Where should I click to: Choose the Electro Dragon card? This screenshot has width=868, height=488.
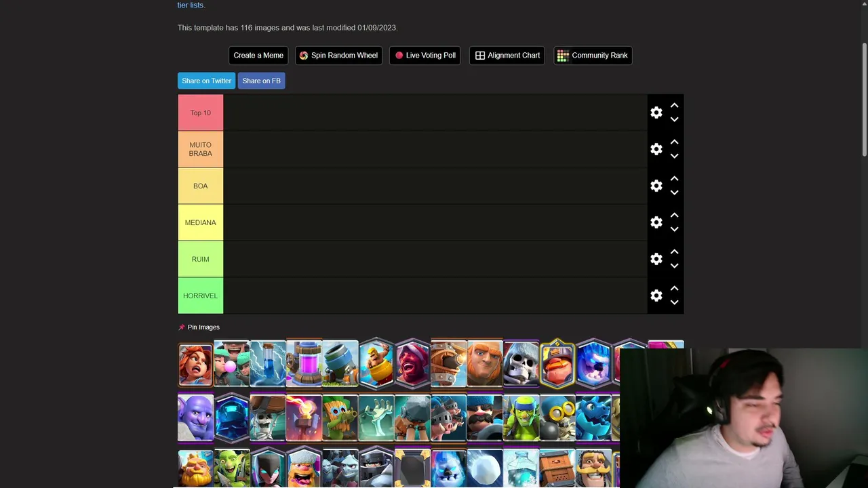[593, 418]
